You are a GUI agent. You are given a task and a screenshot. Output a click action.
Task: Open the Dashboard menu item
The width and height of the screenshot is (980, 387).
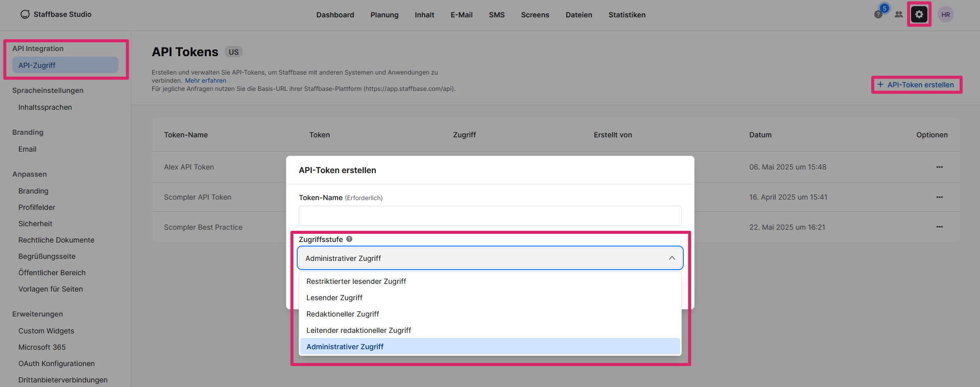[335, 15]
